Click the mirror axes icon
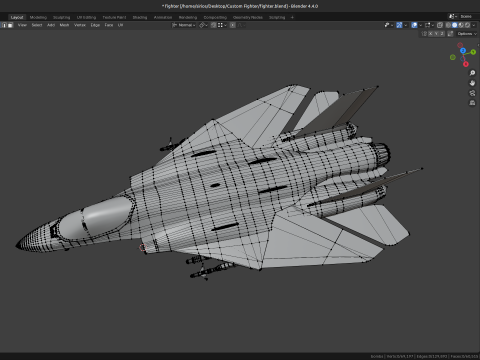The height and width of the screenshot is (360, 480). click(x=424, y=34)
